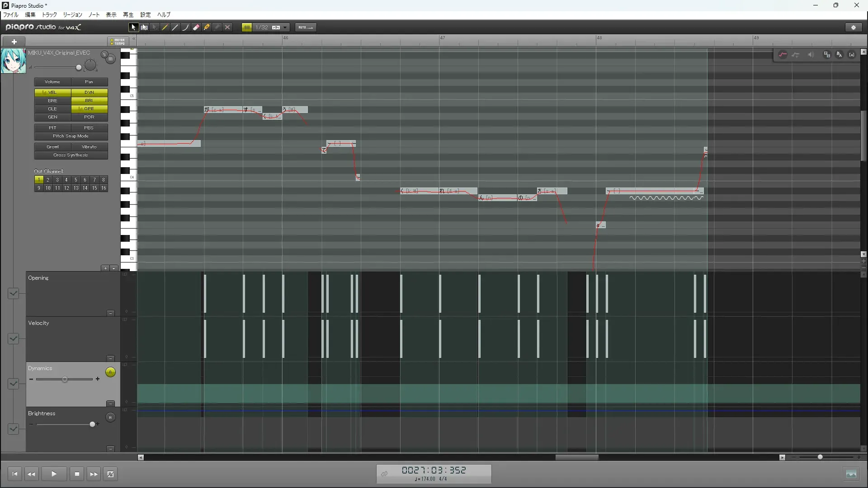Expand the Opening parameter lane selector
868x488 pixels.
(x=13, y=294)
